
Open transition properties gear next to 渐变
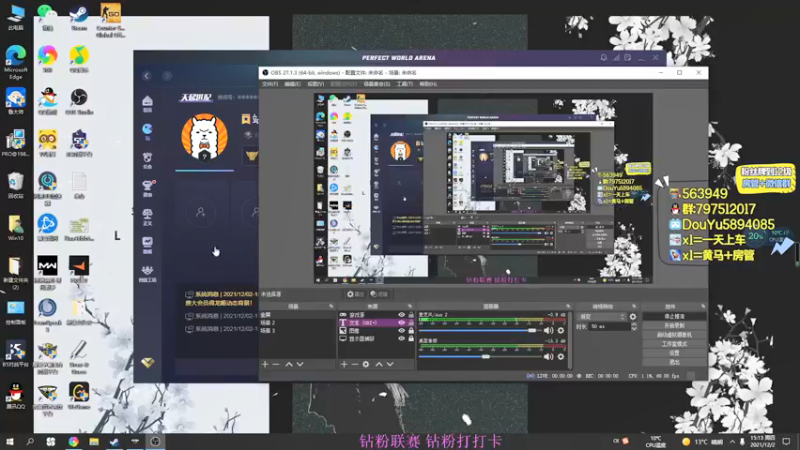point(633,317)
